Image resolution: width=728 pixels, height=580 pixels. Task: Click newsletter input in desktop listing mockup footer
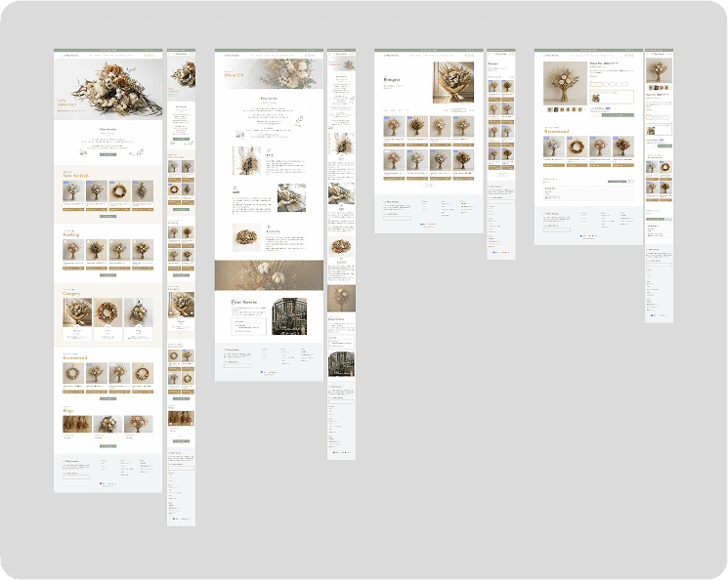coord(397,218)
